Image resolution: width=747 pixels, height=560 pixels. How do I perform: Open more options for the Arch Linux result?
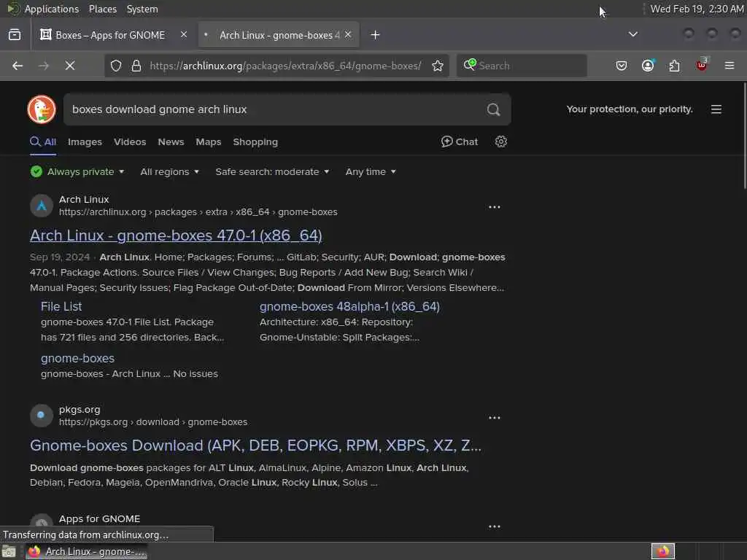coord(495,206)
